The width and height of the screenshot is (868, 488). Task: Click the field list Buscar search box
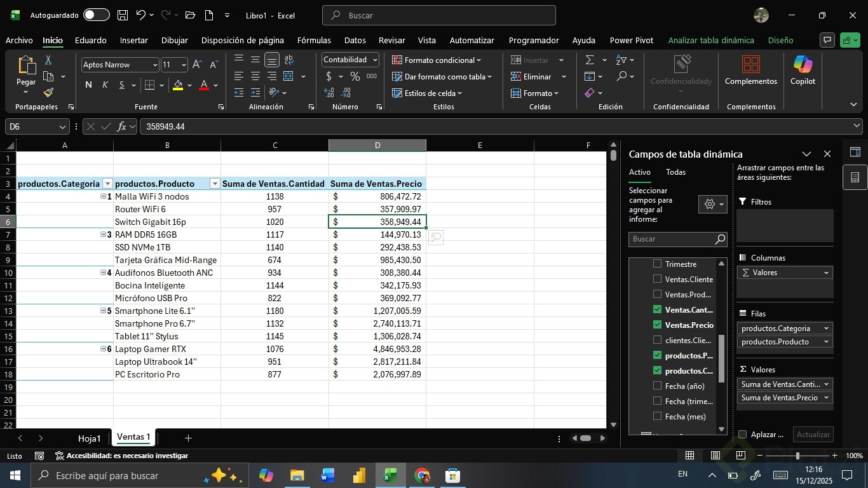pos(672,239)
